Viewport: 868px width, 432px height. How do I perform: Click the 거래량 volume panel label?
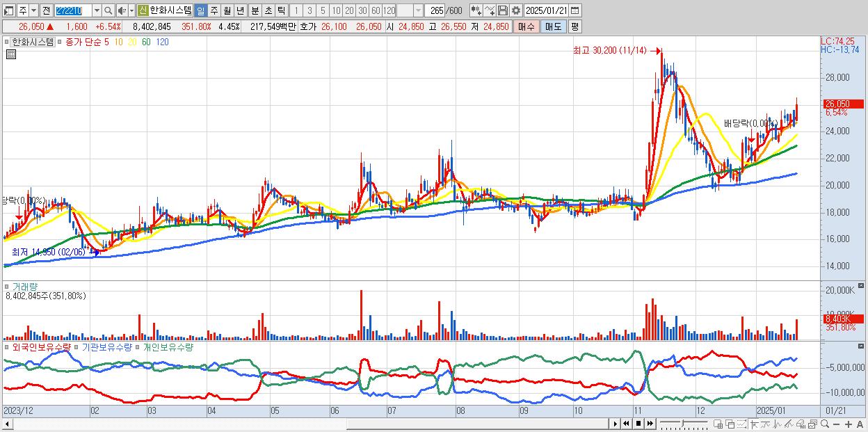[x=25, y=286]
